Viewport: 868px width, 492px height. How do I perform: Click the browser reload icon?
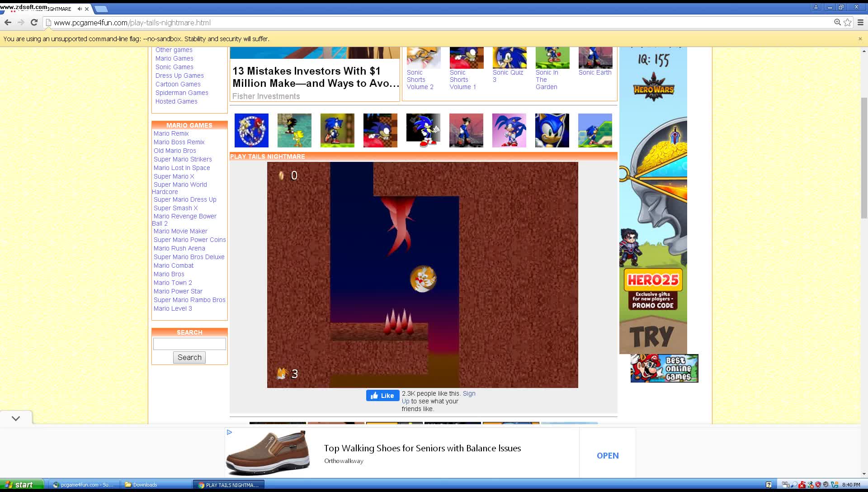tap(34, 23)
